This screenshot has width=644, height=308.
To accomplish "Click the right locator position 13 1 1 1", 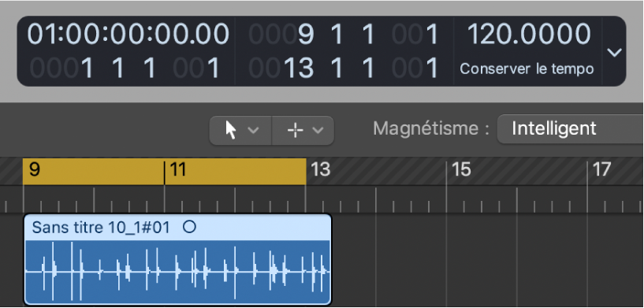I will [x=344, y=68].
